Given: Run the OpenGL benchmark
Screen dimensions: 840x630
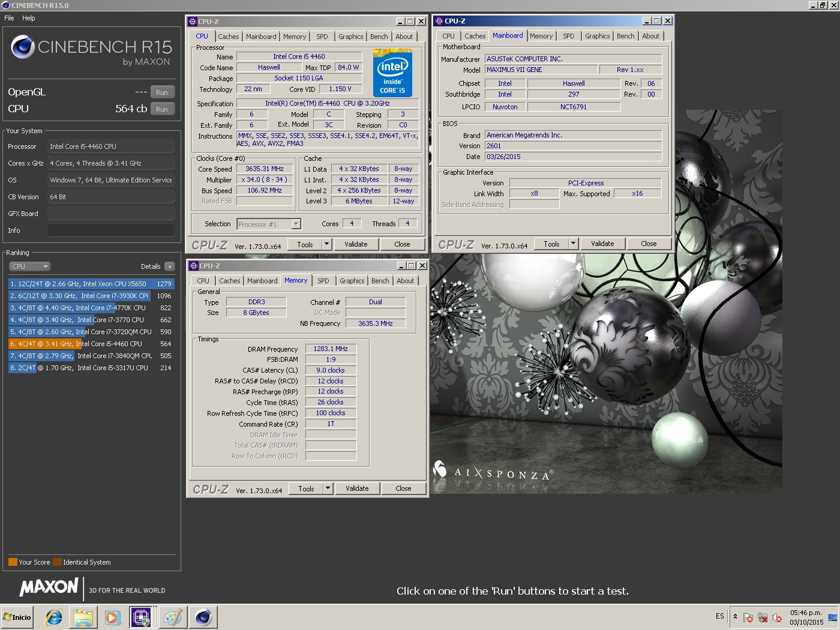Looking at the screenshot, I should point(162,92).
